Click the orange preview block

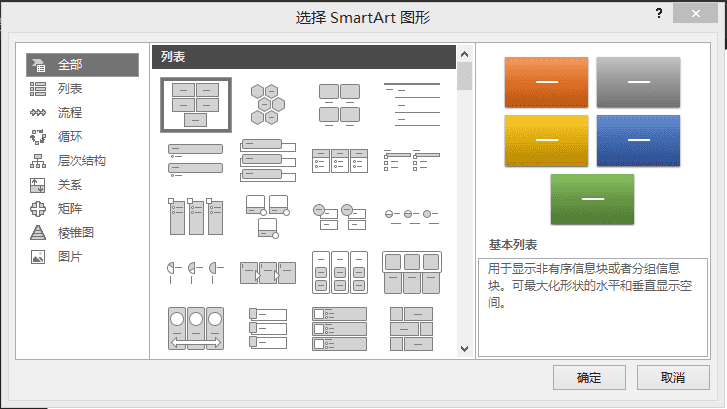pos(546,82)
